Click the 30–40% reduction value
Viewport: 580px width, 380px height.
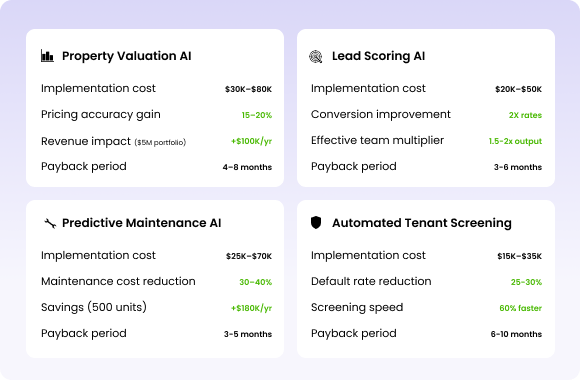(256, 282)
